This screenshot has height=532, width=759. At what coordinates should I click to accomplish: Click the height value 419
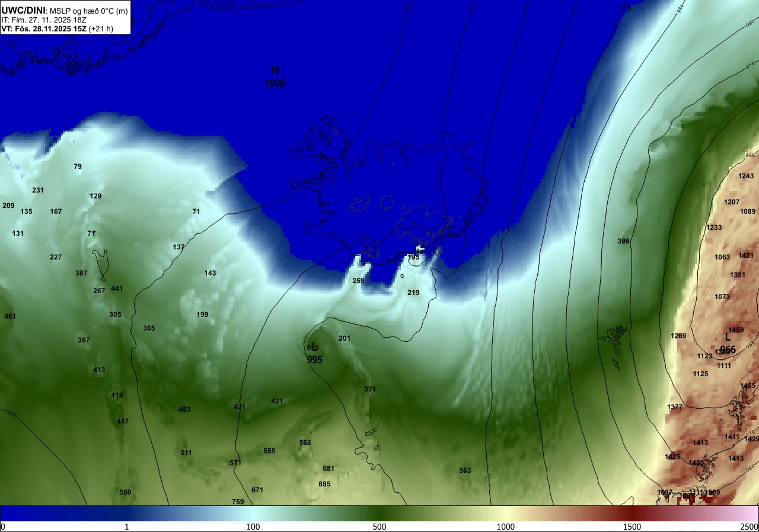[117, 395]
